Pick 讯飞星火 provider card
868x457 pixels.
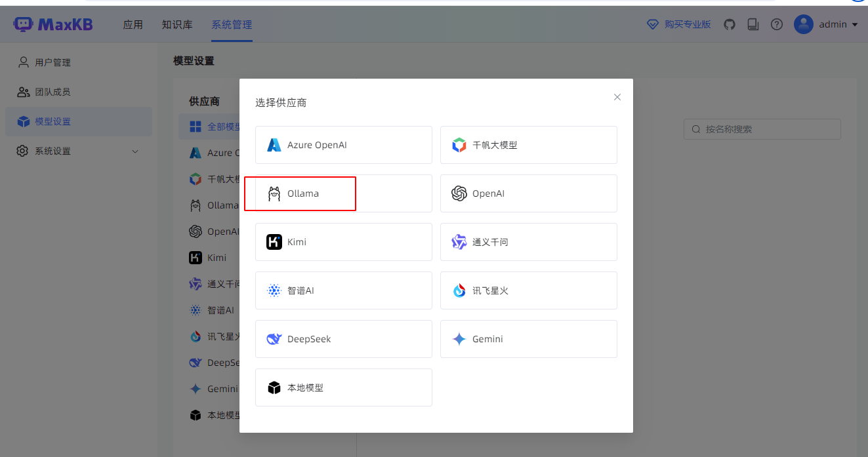(x=528, y=290)
